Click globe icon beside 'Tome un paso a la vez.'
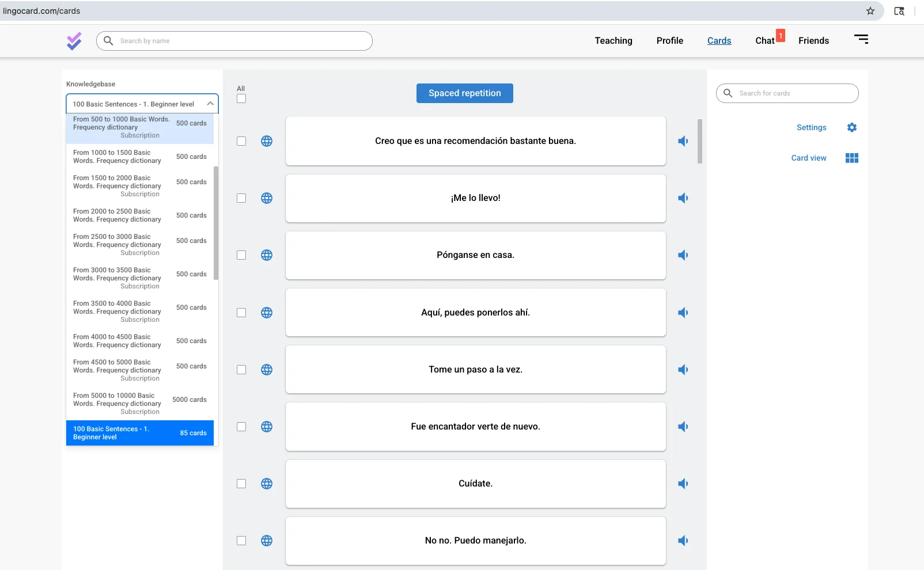Viewport: 924px width, 570px height. point(267,370)
